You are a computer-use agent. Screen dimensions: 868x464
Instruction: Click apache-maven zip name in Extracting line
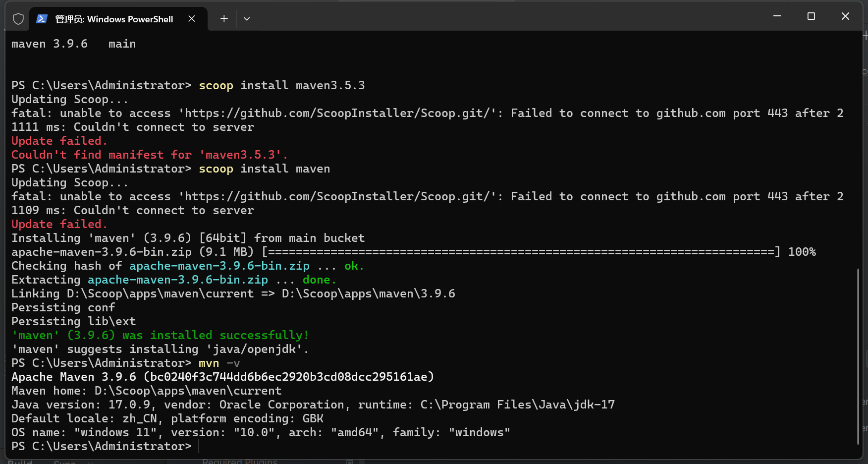[177, 280]
